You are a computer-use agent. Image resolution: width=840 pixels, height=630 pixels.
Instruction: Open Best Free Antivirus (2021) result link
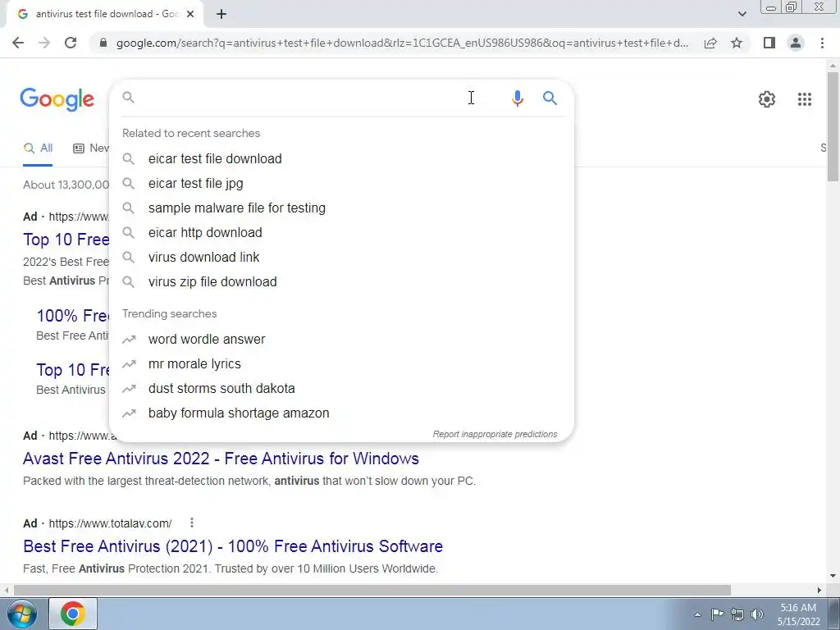point(233,546)
